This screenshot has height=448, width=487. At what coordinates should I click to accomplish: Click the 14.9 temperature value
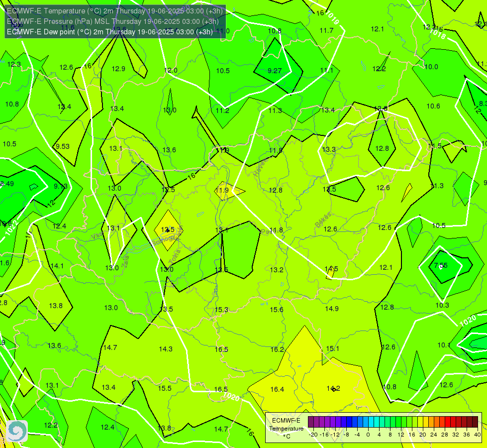pos(332,309)
